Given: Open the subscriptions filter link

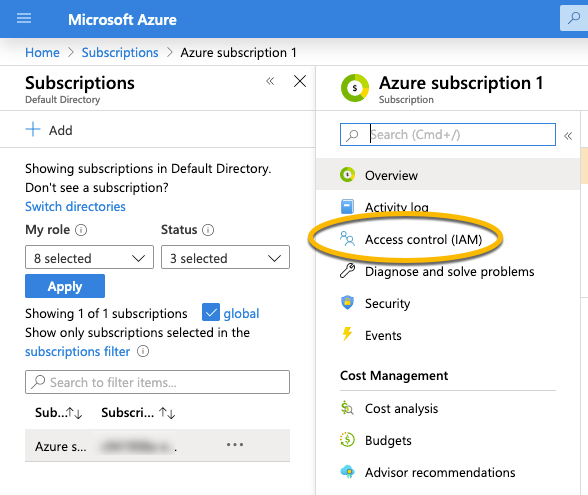Looking at the screenshot, I should pos(78,352).
